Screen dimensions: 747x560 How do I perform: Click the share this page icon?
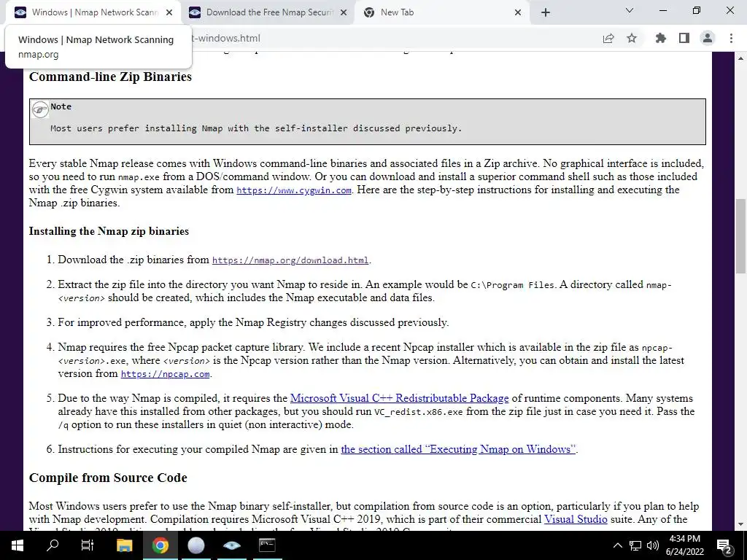(608, 39)
